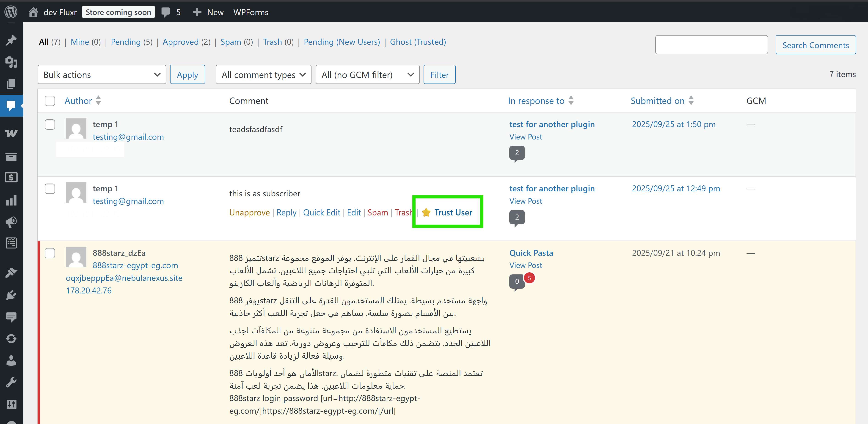Select all comments with the header checkbox
The image size is (868, 424).
(50, 100)
